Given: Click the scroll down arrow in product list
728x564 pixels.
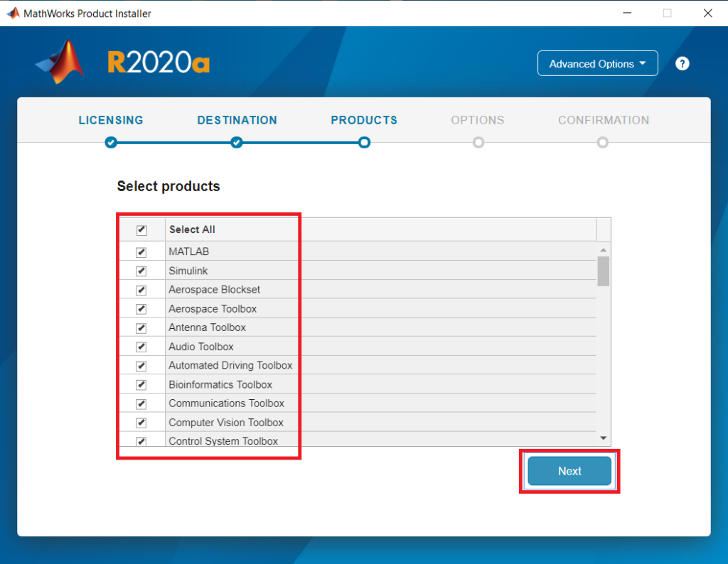Looking at the screenshot, I should 603,438.
